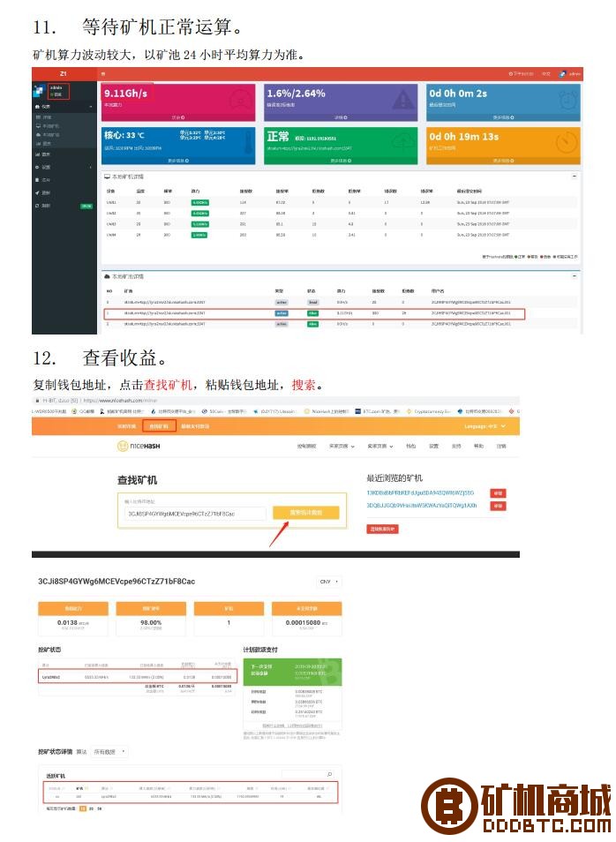
Task: Open the admin user menu in miner header
Action: [571, 73]
